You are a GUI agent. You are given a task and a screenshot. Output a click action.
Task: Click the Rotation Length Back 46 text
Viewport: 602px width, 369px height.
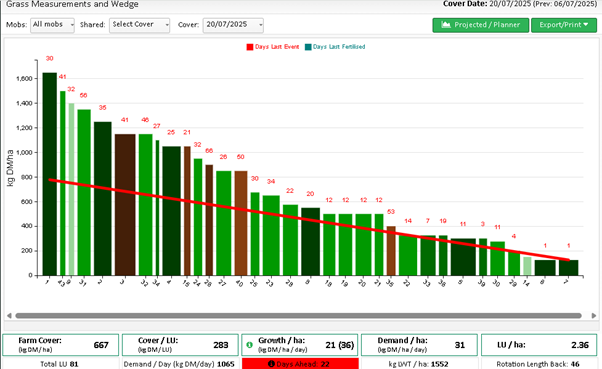tap(538, 364)
